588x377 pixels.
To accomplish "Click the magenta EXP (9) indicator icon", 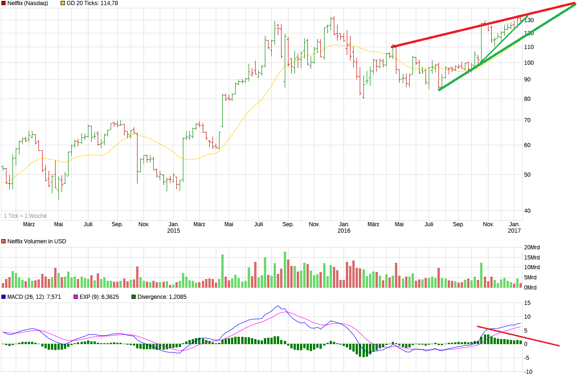I will click(x=75, y=297).
